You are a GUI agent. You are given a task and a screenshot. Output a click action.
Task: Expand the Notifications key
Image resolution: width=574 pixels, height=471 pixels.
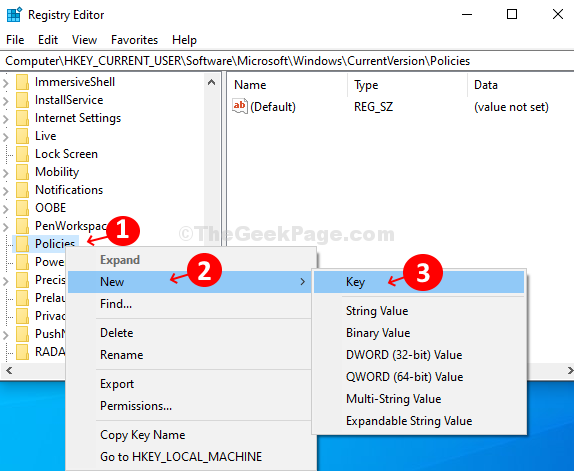click(x=5, y=190)
